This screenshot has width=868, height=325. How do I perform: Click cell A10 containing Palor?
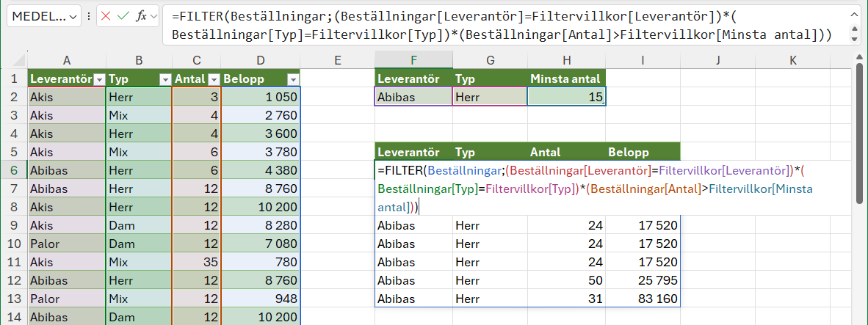(x=67, y=244)
